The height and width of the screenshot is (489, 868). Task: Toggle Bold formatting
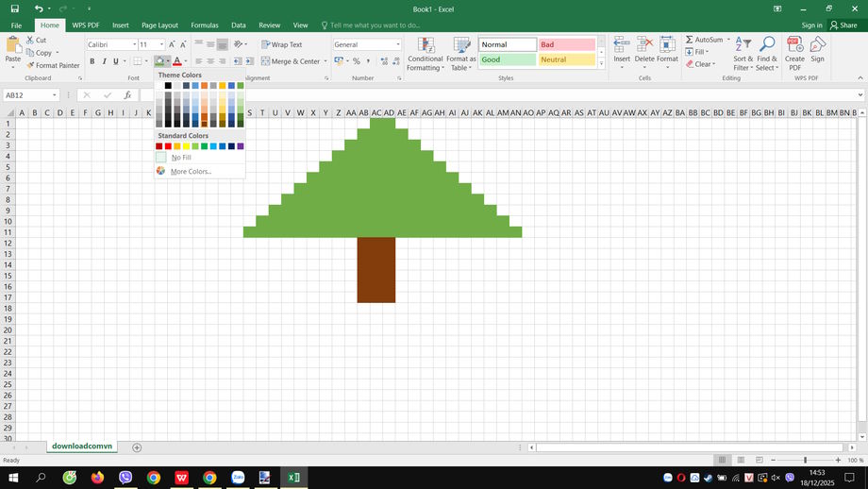92,61
